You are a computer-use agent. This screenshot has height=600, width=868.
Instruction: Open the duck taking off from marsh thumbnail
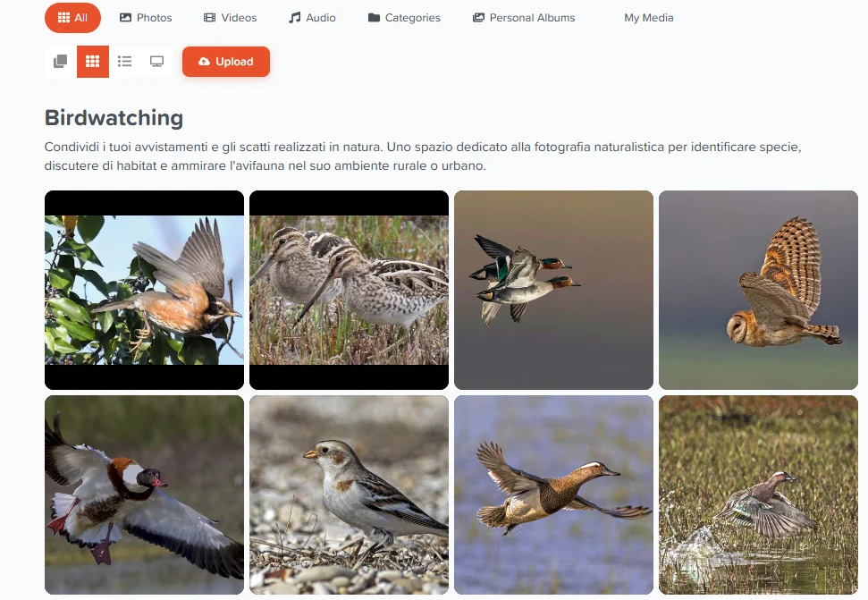click(758, 494)
